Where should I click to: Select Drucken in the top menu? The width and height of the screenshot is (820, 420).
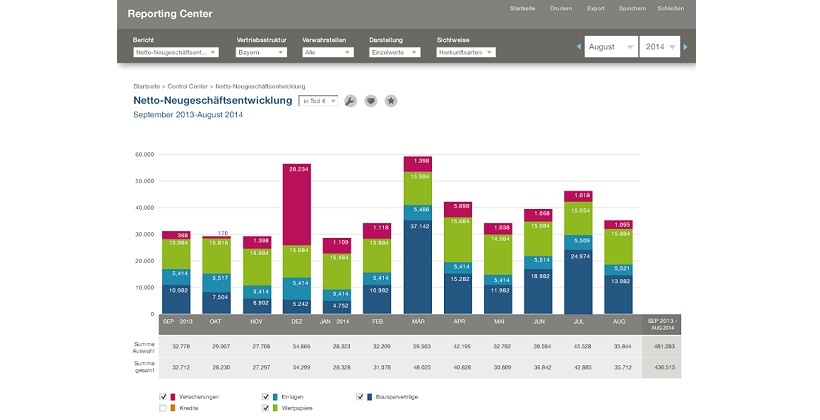pyautogui.click(x=561, y=8)
